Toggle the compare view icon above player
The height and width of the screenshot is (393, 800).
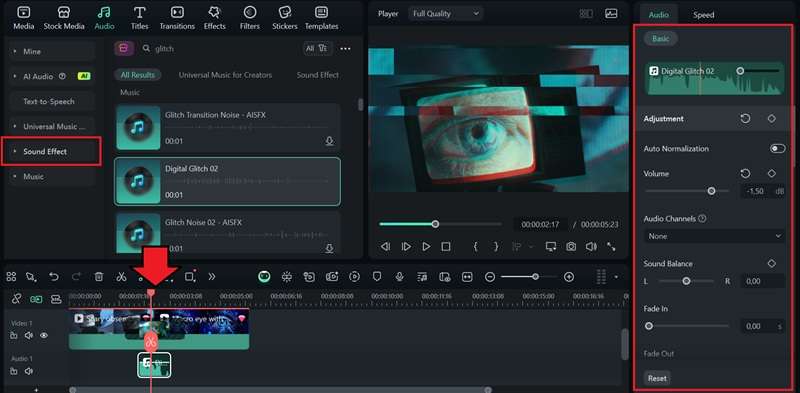pos(586,14)
